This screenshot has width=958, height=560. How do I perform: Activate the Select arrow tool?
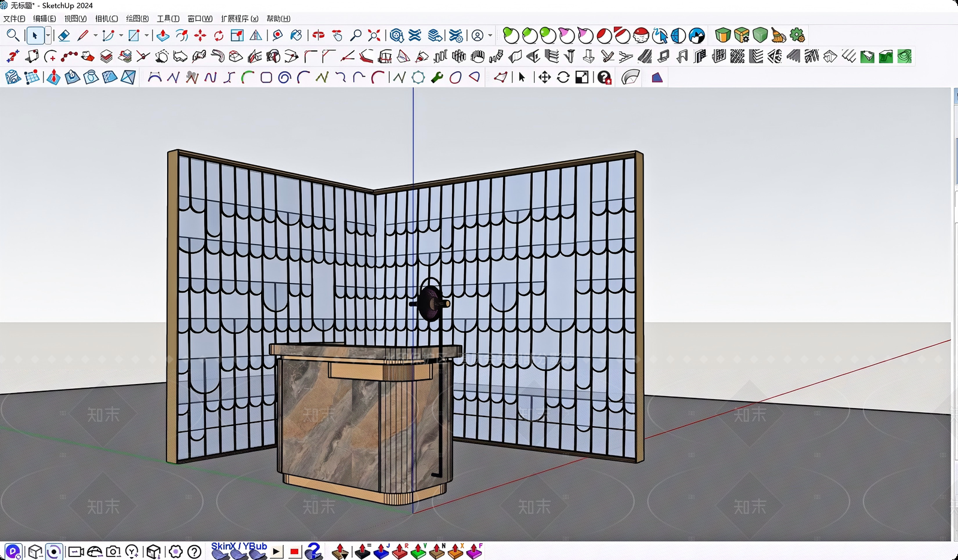click(x=35, y=35)
